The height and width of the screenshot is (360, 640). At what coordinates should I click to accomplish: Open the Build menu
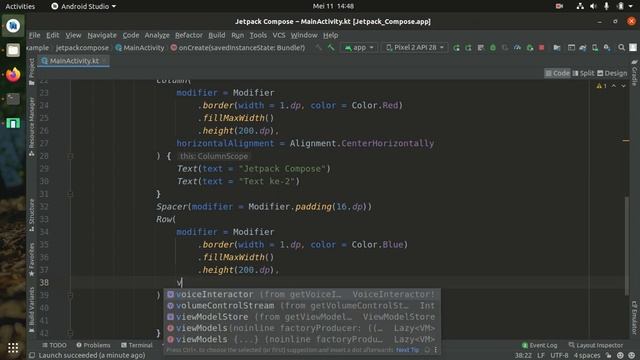tap(216, 35)
